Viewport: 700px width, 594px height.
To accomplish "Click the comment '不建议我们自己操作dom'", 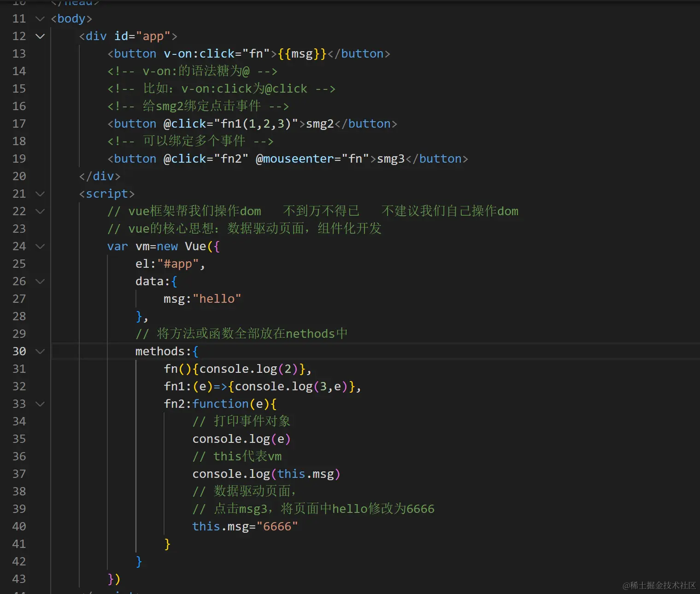I will tap(450, 212).
